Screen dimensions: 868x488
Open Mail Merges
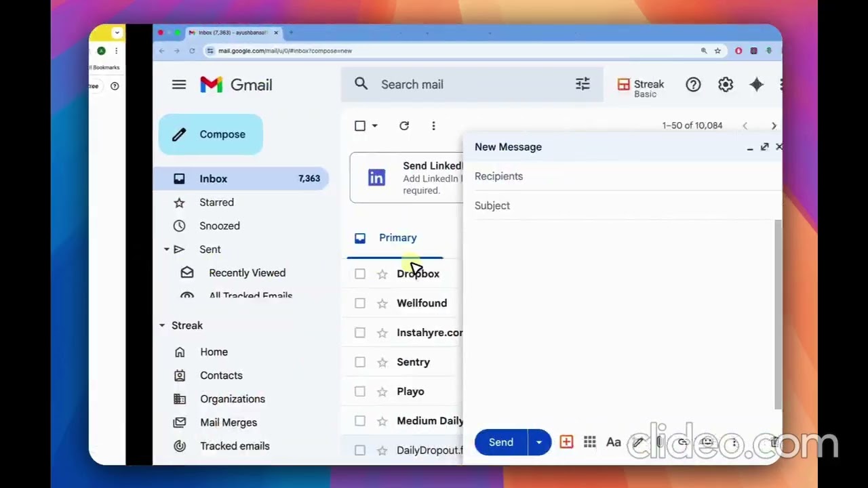pyautogui.click(x=229, y=423)
